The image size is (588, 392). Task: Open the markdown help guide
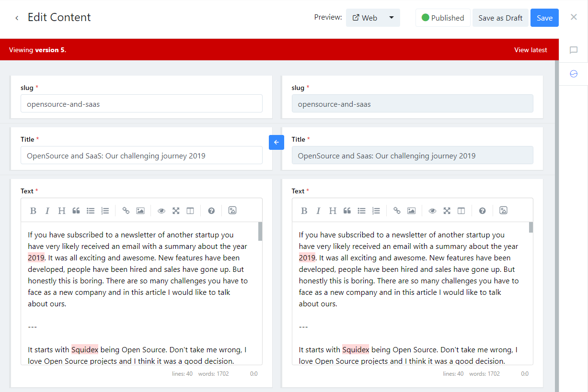(x=211, y=211)
